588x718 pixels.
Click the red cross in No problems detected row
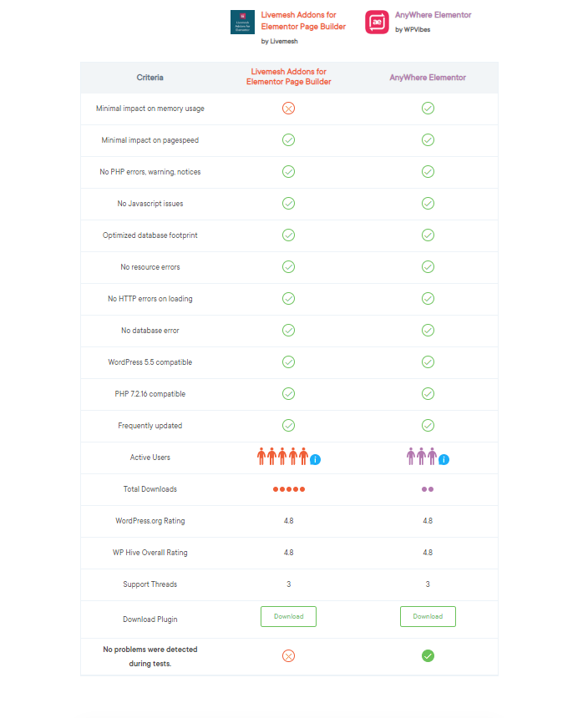(x=288, y=656)
